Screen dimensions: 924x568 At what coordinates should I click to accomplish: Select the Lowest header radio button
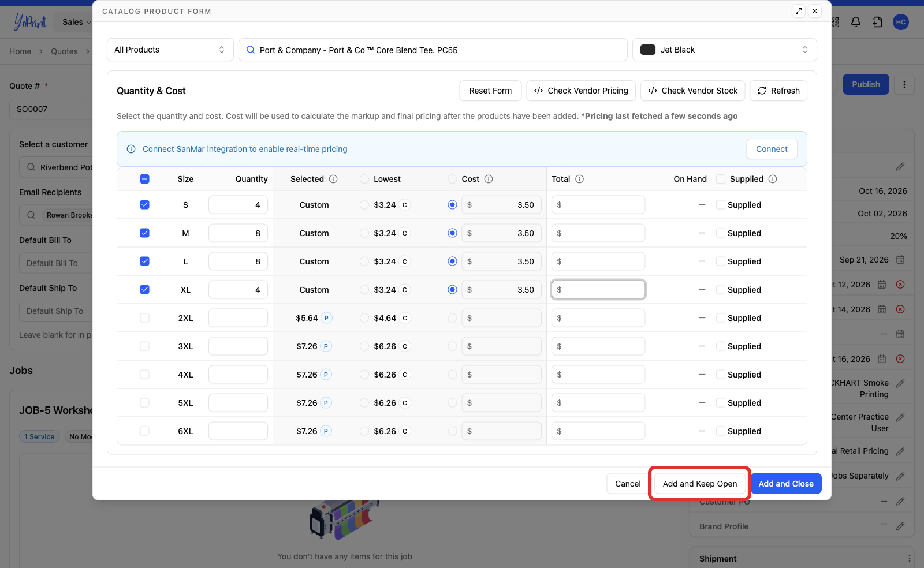point(364,179)
